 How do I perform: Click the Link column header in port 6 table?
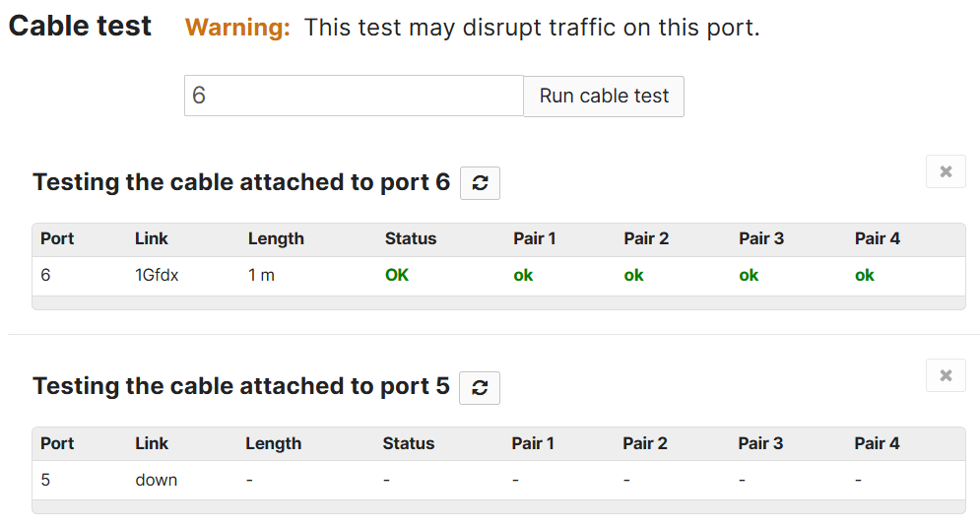[x=152, y=238]
